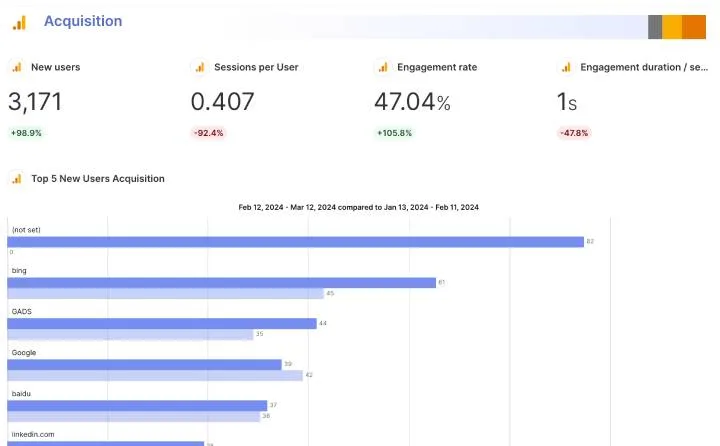Click the Google current period bar
Viewport: 720px width, 446px height.
point(145,365)
